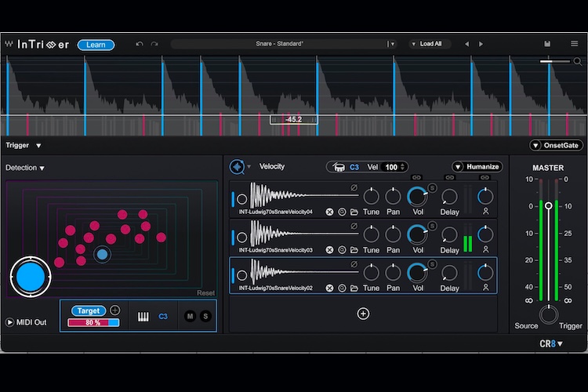
Task: Mute the target with M button
Action: click(191, 316)
